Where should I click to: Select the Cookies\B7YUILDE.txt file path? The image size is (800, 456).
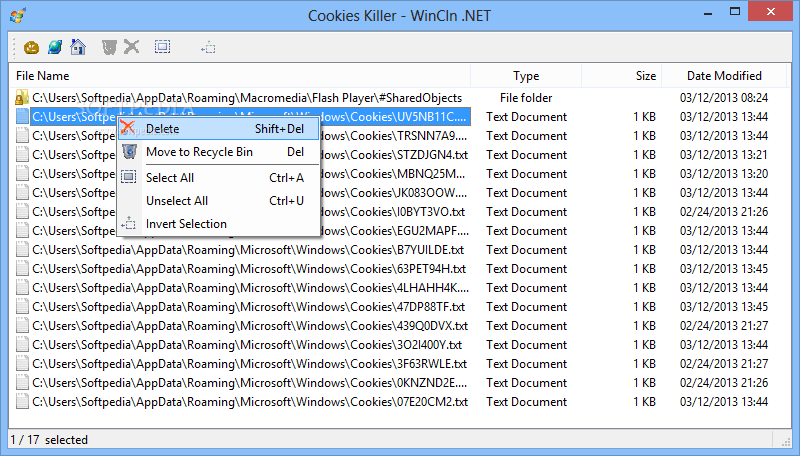(x=248, y=250)
